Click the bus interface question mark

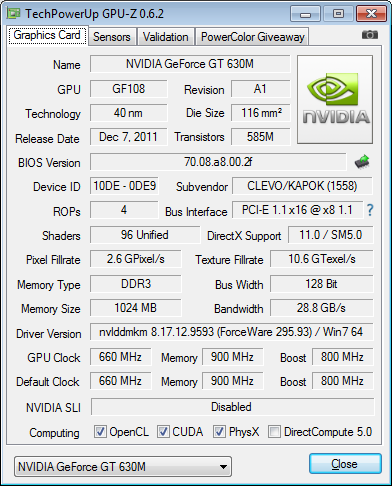click(370, 210)
